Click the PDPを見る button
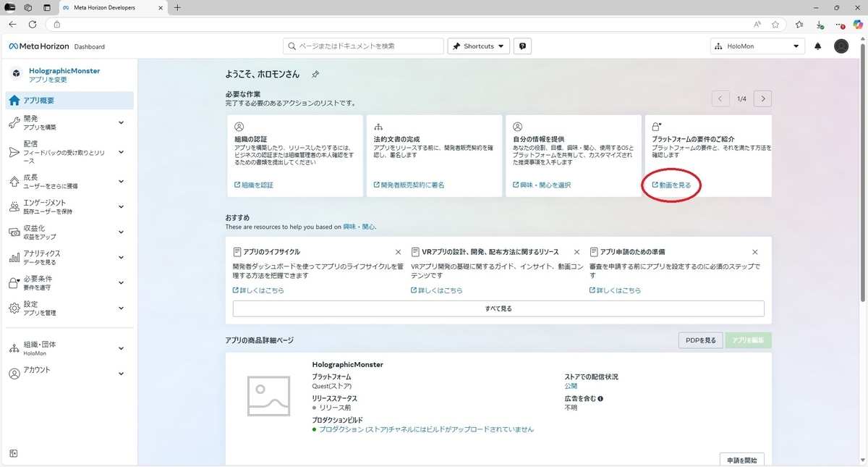868x467 pixels. (700, 340)
